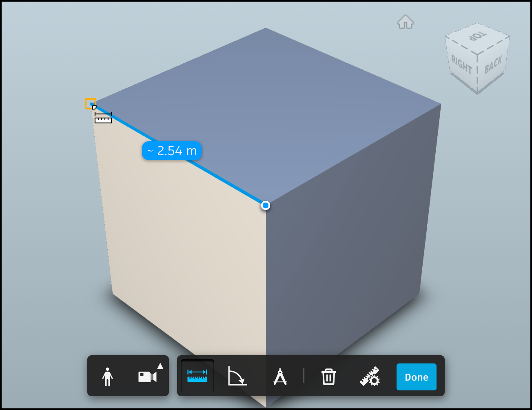The width and height of the screenshot is (532, 410).
Task: Click the blue measurement endpoint at the cube corner
Action: click(x=266, y=205)
